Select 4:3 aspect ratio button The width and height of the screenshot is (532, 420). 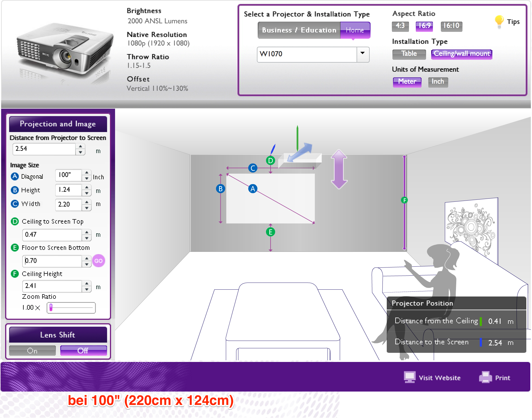click(400, 26)
